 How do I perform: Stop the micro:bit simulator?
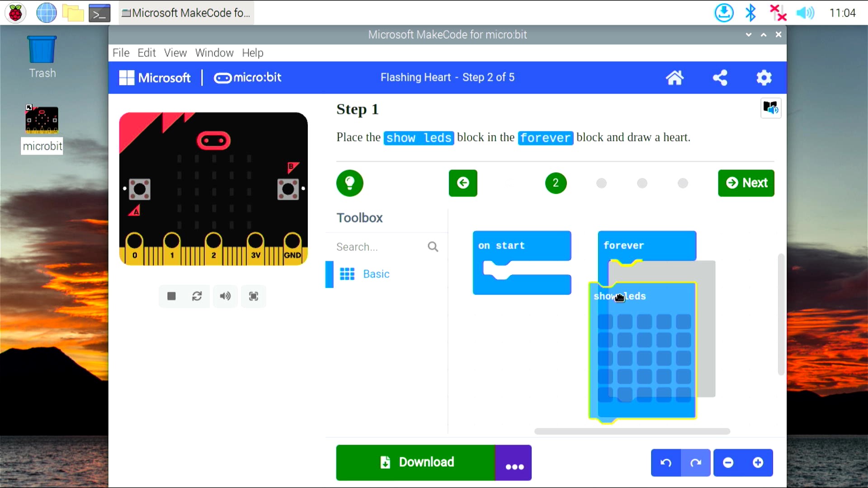(171, 296)
